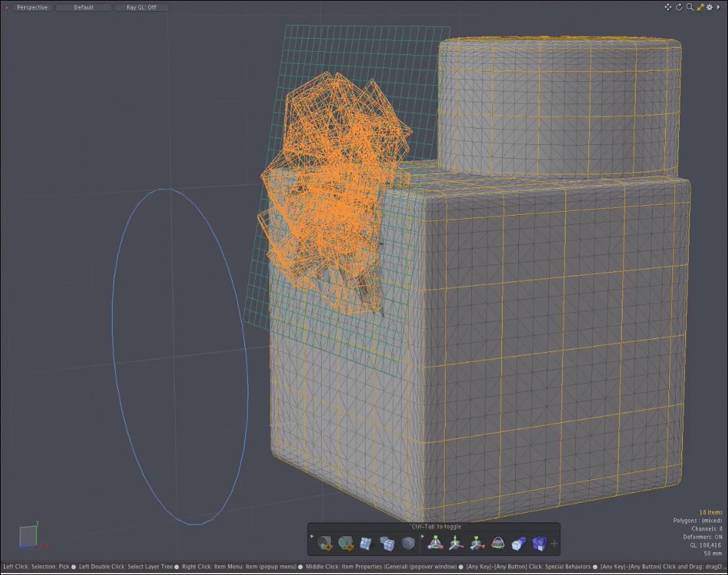Image resolution: width=728 pixels, height=575 pixels.
Task: Select the two stacked cubes toolbar icon
Action: [x=387, y=543]
